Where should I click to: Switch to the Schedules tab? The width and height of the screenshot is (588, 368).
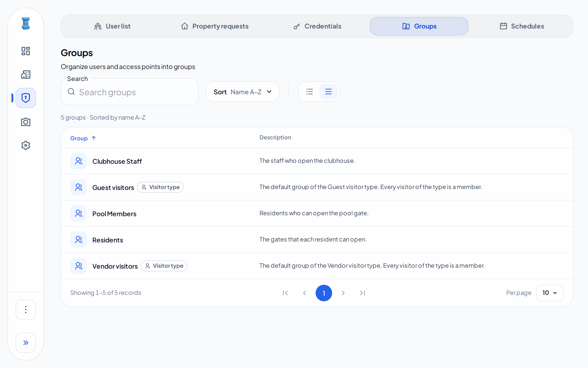click(522, 26)
